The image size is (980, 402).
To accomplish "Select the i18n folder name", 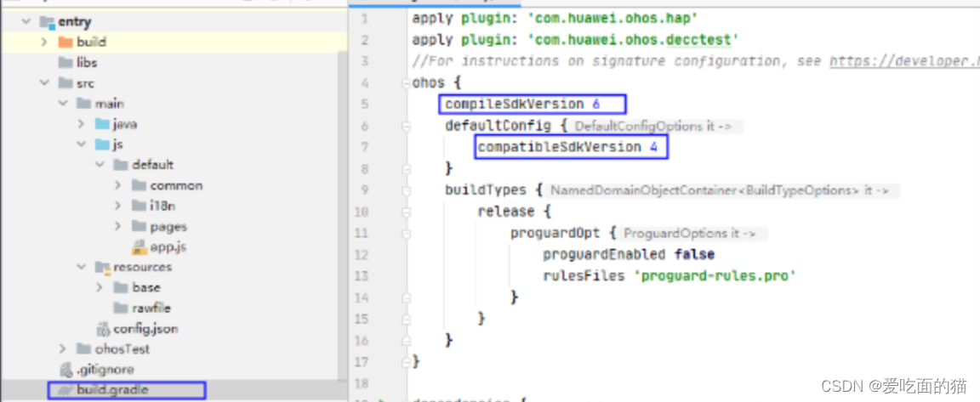I will click(164, 206).
